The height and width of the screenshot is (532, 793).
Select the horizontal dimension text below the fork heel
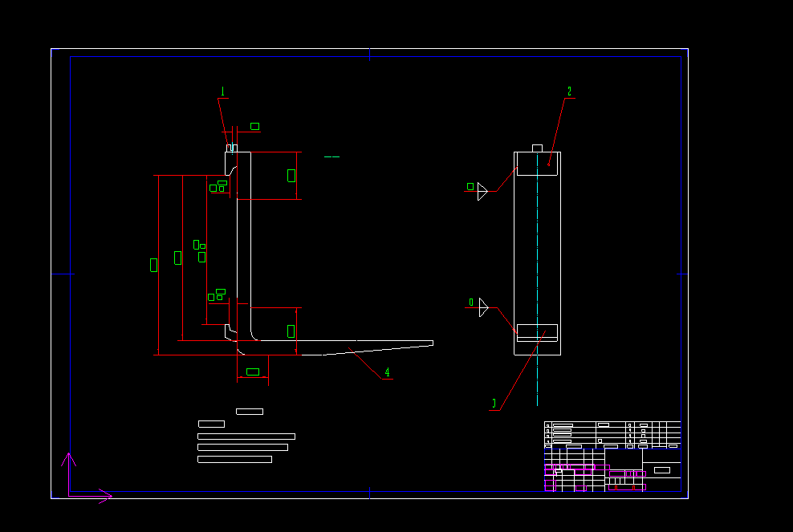pyautogui.click(x=253, y=372)
